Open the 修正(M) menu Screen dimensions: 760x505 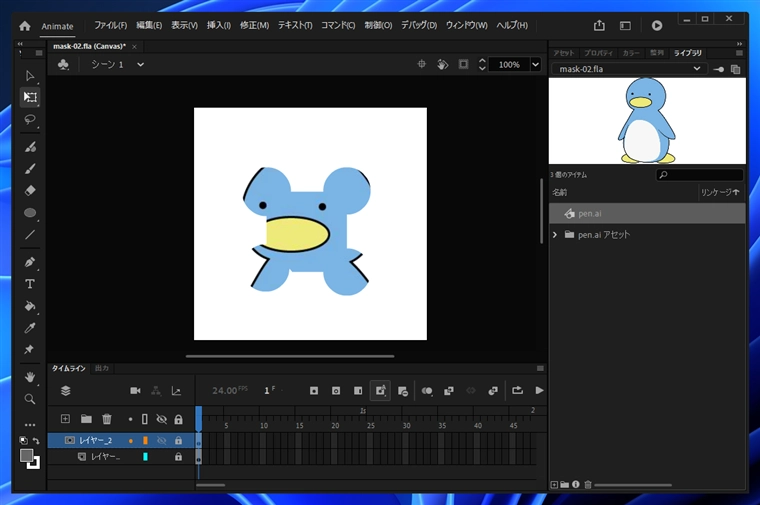pyautogui.click(x=254, y=25)
